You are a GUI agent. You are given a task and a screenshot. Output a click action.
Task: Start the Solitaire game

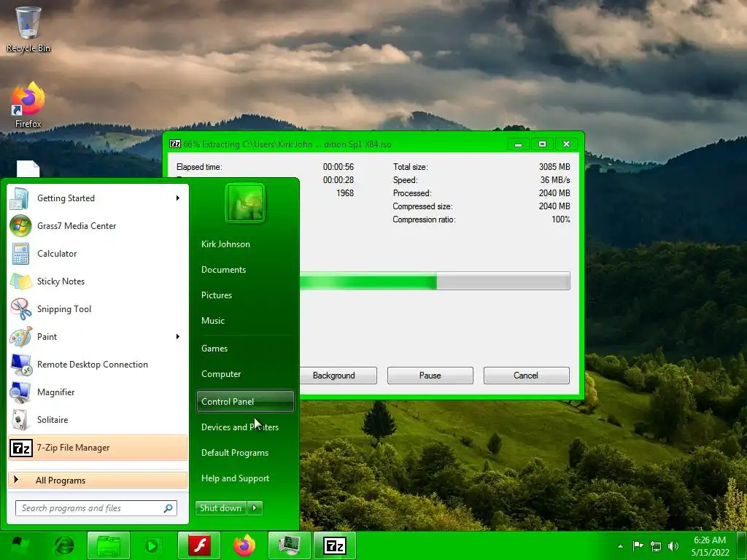click(98, 419)
